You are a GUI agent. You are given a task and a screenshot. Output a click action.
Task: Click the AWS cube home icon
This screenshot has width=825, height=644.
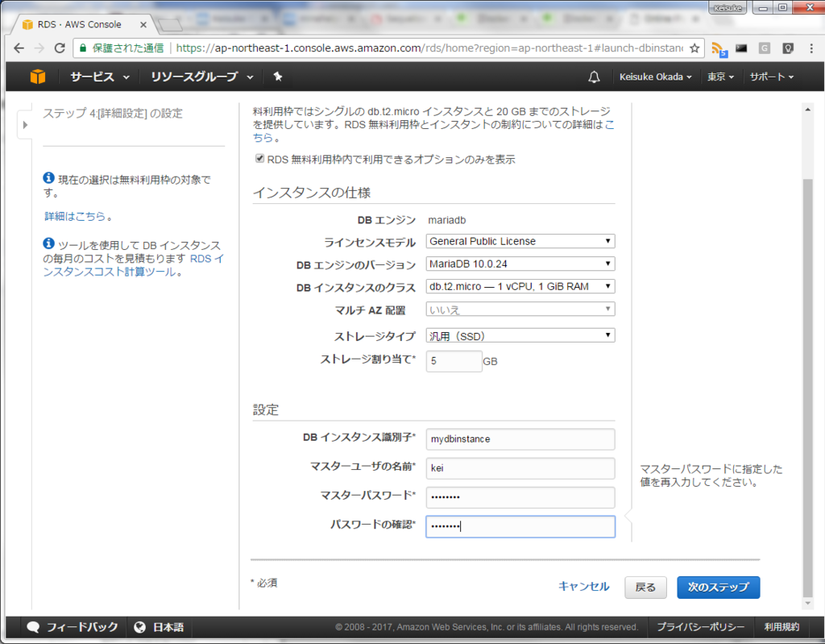tap(37, 77)
